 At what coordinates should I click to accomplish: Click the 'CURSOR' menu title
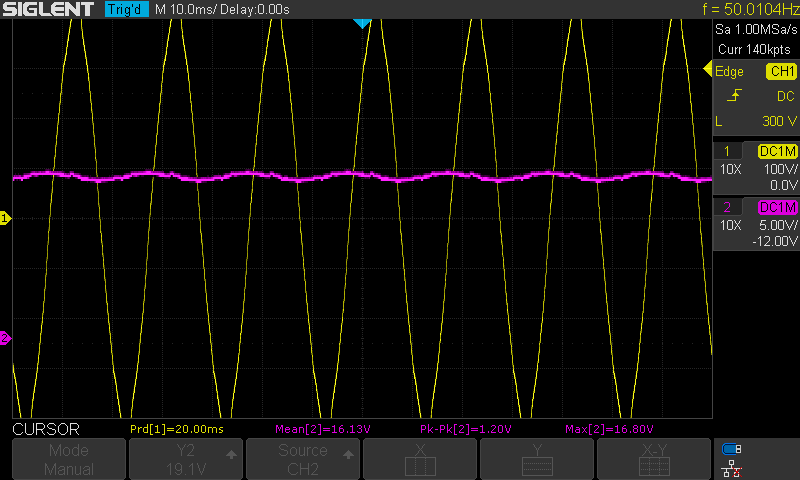46,430
